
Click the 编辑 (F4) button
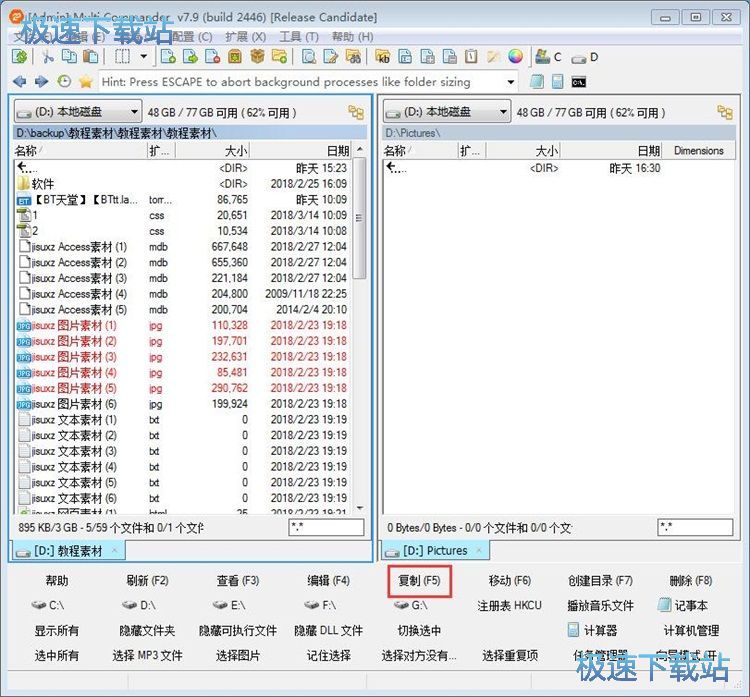click(x=329, y=581)
